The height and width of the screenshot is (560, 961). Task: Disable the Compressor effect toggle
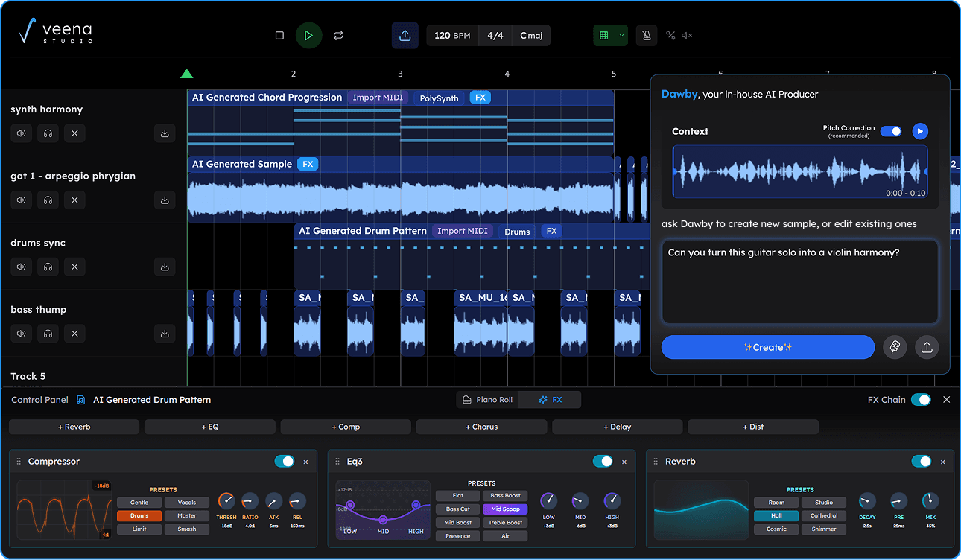[285, 462]
